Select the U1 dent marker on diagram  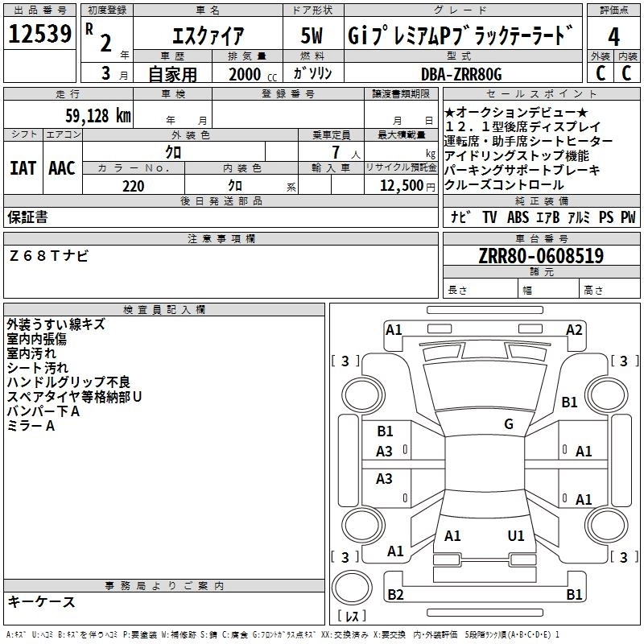pos(515,535)
